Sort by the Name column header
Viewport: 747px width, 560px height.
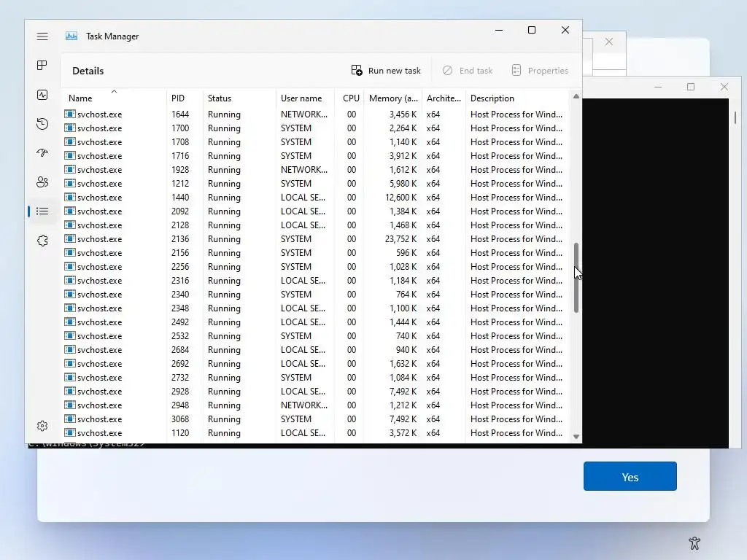(x=113, y=98)
